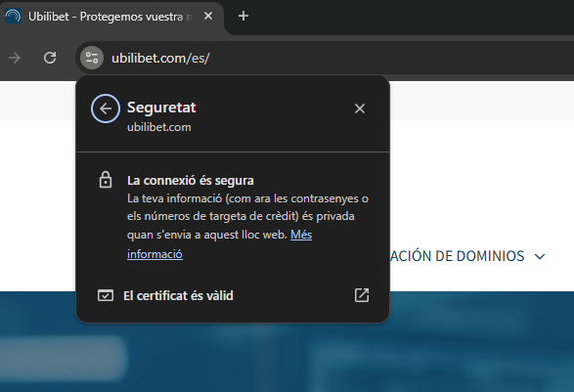Reload the page
574x392 pixels.
50,58
